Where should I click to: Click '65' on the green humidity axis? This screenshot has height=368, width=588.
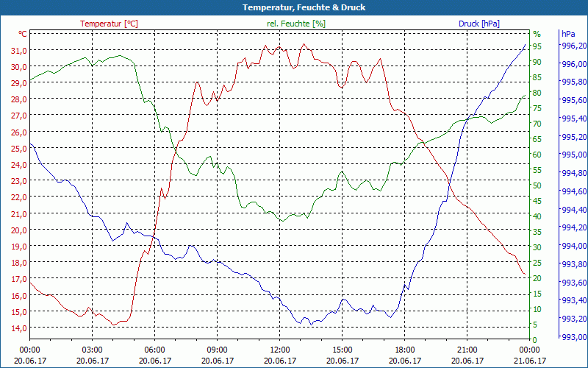click(x=537, y=139)
